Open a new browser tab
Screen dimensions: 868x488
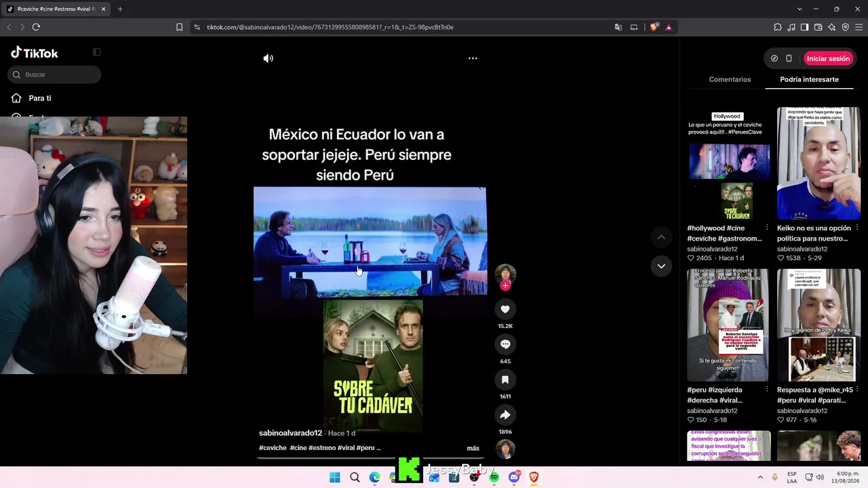120,9
